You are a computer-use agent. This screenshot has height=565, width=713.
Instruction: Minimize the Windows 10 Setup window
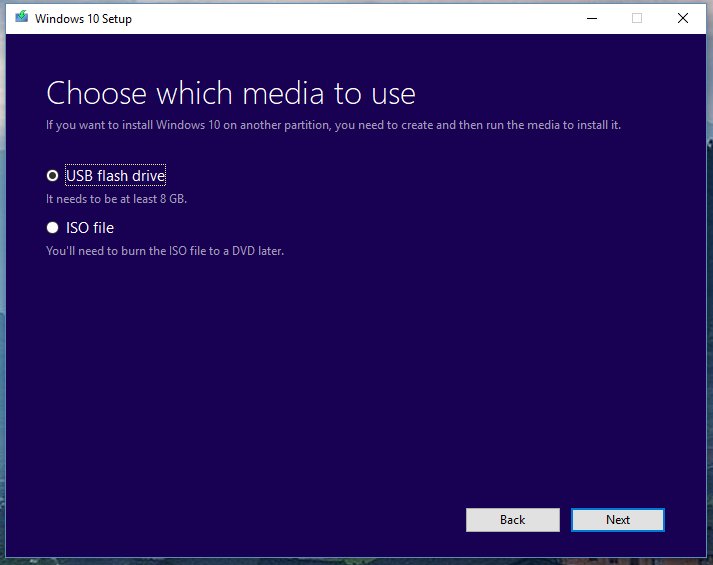[591, 18]
